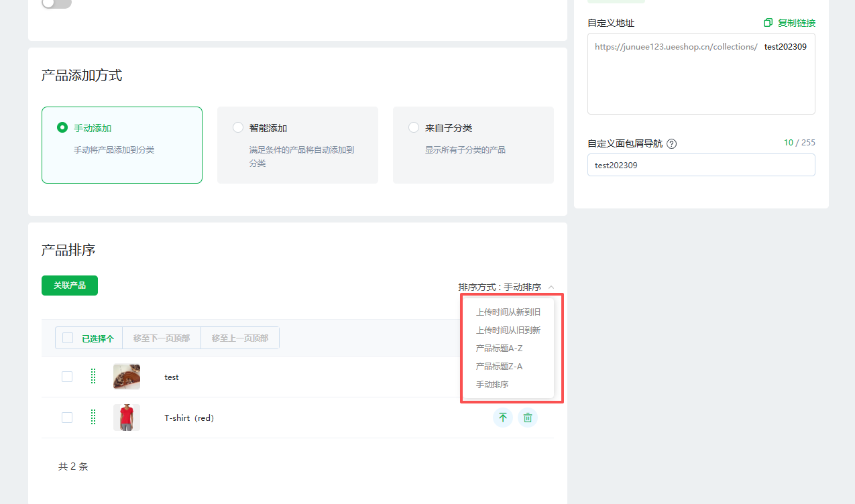Click the drag handle beside T-shirt (red)
This screenshot has width=855, height=504.
pyautogui.click(x=93, y=418)
